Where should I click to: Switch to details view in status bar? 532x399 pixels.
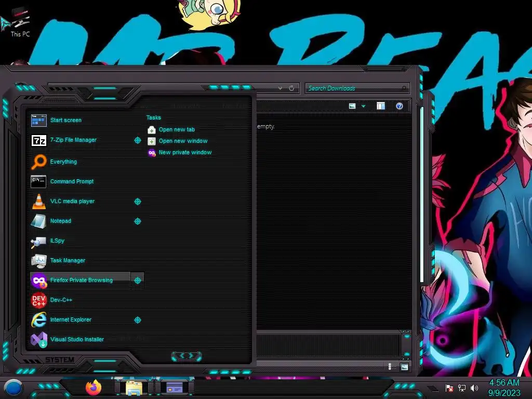coord(390,367)
